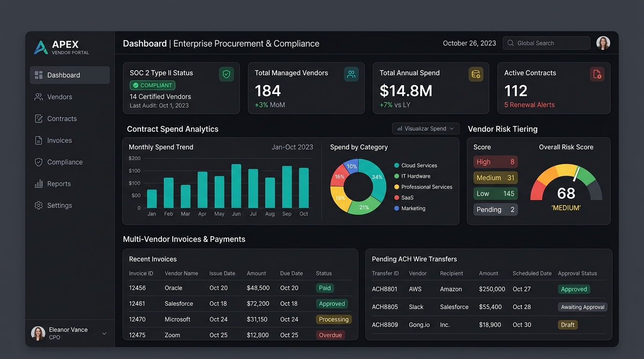Click the Invoices document icon in sidebar
The width and height of the screenshot is (644, 359).
[39, 140]
